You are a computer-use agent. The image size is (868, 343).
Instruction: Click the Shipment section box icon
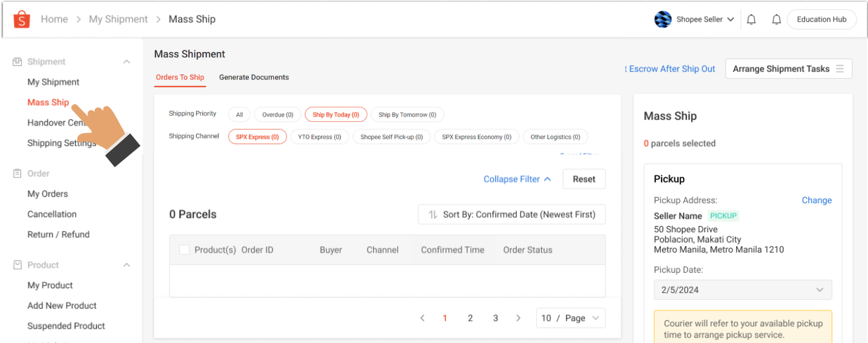17,62
